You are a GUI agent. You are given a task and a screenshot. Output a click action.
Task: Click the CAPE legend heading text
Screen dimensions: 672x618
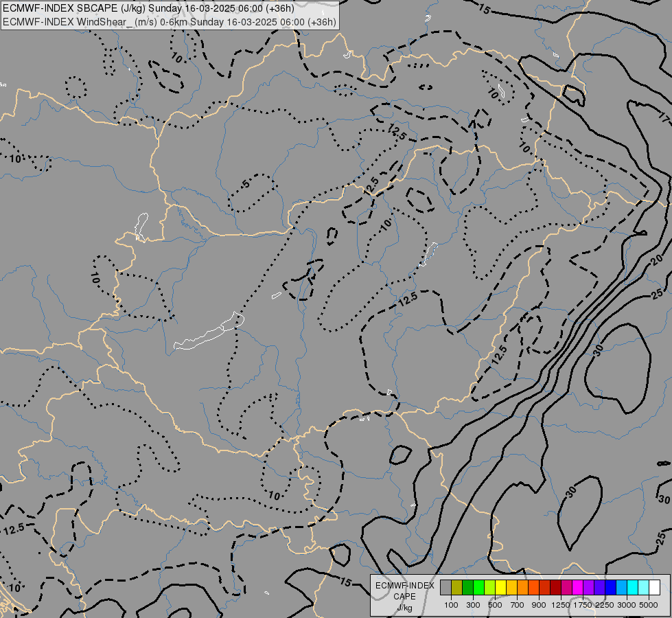pos(404,597)
